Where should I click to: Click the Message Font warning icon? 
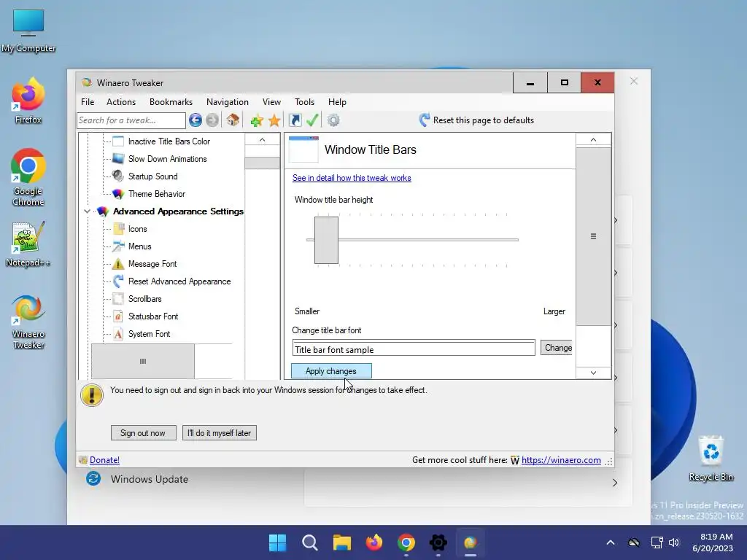pos(118,264)
